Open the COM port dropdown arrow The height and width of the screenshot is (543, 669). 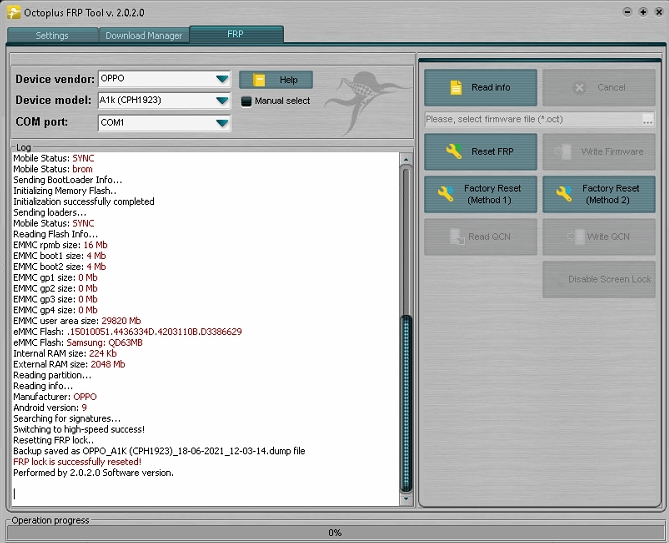pyautogui.click(x=222, y=123)
